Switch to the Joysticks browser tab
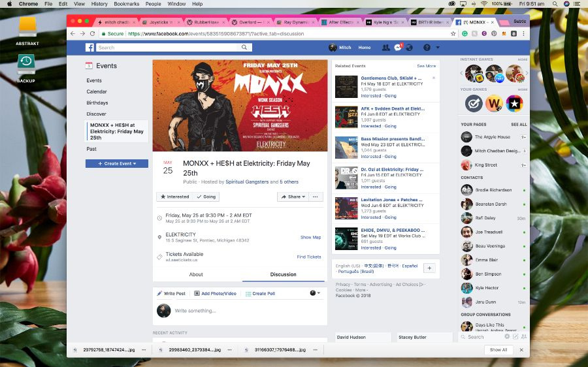This screenshot has width=588, height=367. (161, 22)
